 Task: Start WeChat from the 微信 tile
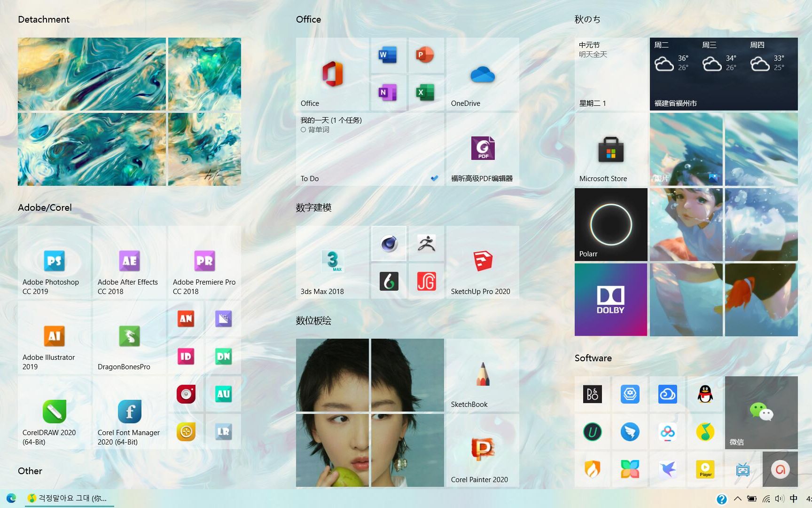coord(761,412)
